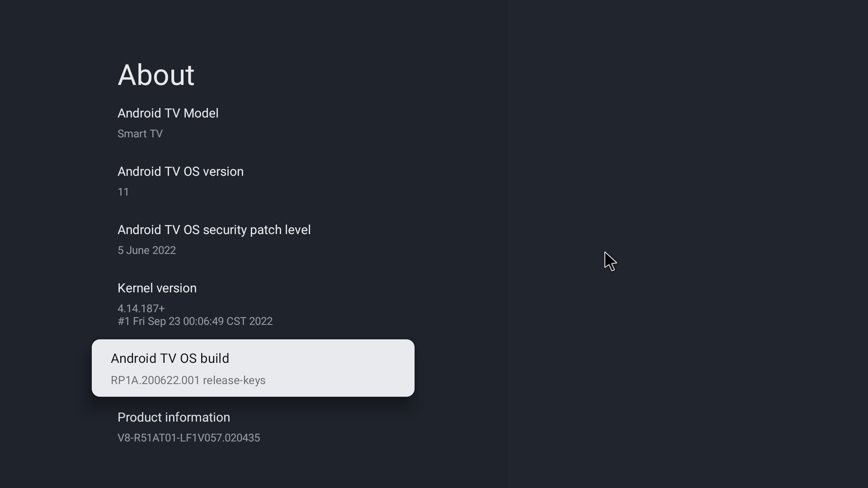Screen dimensions: 868x488
Task: Click the release-keys text in build row
Action: tap(234, 380)
